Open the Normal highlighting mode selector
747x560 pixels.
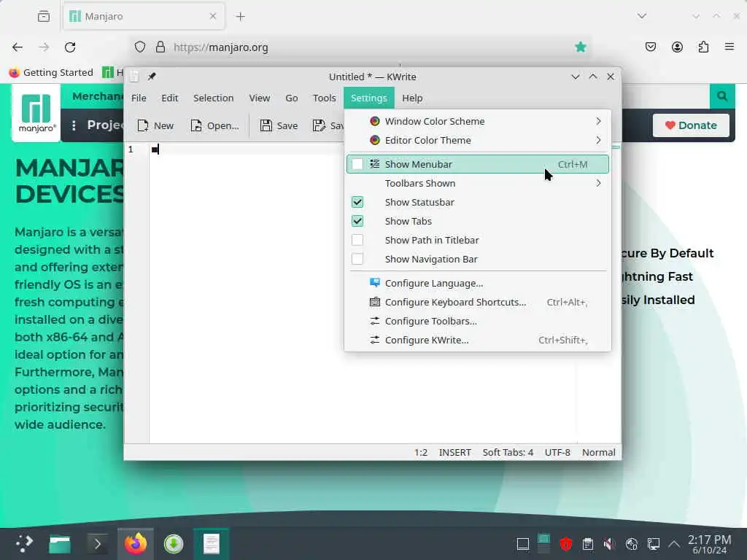tap(599, 452)
